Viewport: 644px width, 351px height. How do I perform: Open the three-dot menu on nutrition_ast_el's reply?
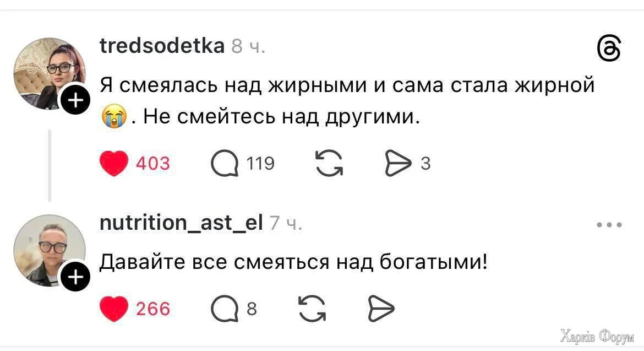click(x=609, y=225)
